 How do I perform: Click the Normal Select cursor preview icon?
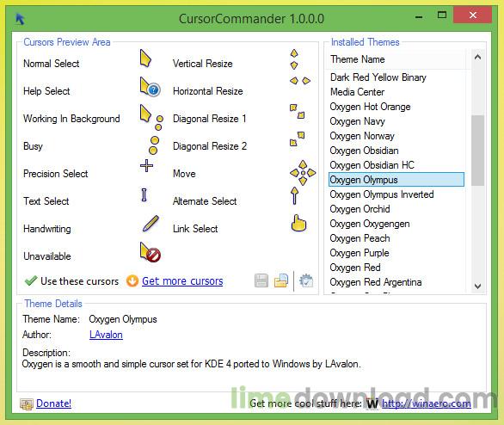(145, 59)
